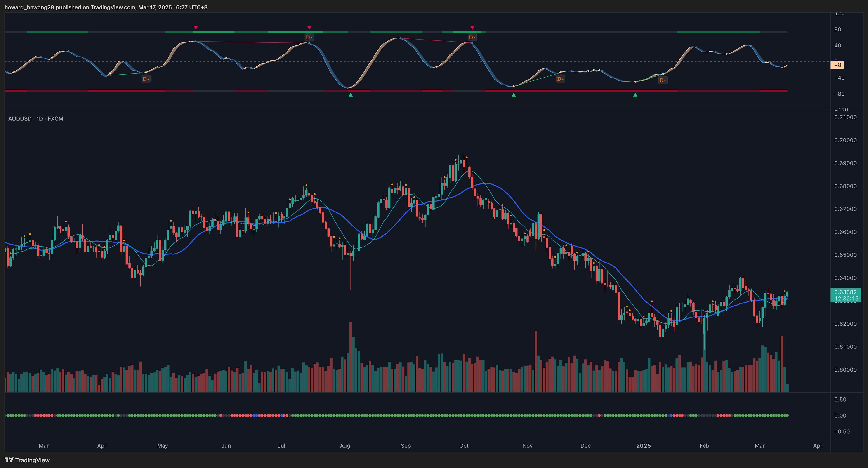Click the 0.67000 price axis label
The width and height of the screenshot is (868, 468).
pos(845,209)
